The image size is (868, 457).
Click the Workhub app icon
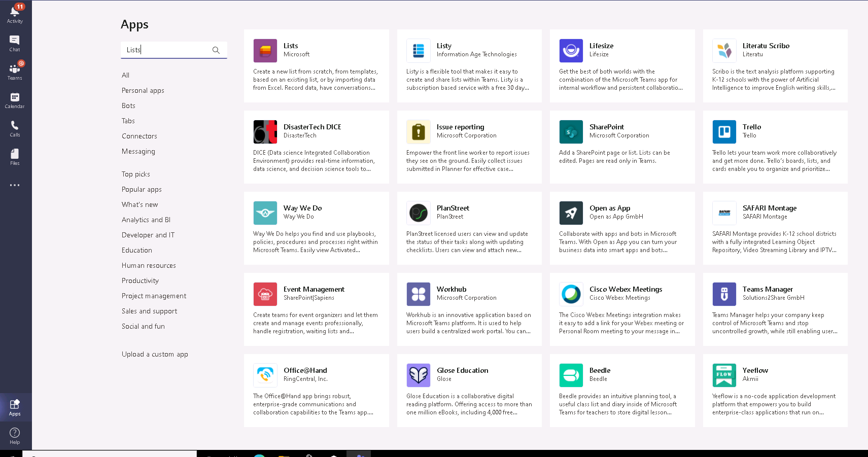coord(419,294)
